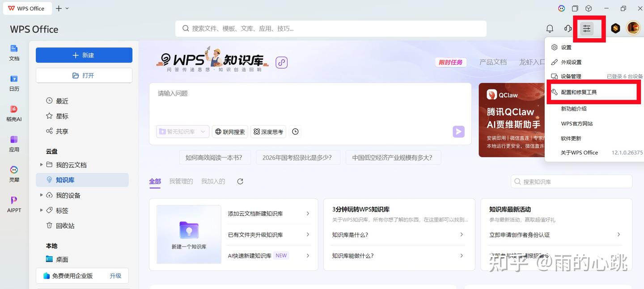Expand 我的设备 tree node
This screenshot has width=644, height=289.
tap(42, 195)
